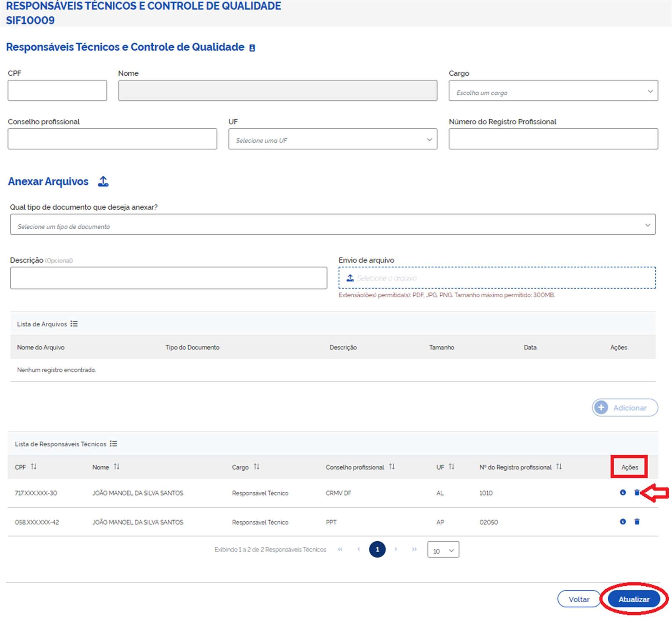Open the Cargo dropdown

tap(553, 91)
